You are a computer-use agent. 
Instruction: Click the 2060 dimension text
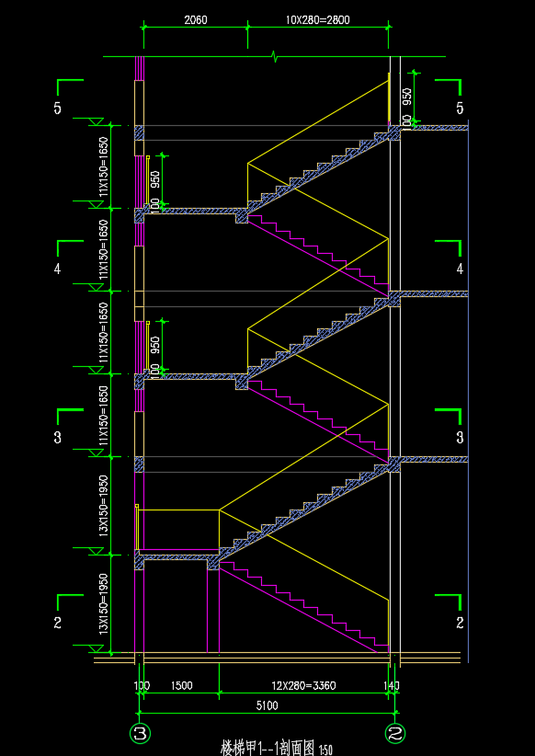(x=196, y=19)
